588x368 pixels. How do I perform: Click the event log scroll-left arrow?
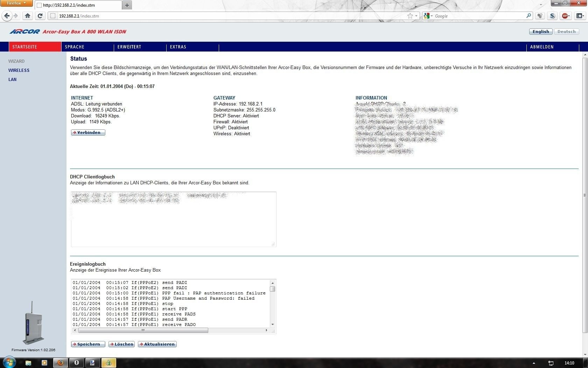(x=75, y=330)
